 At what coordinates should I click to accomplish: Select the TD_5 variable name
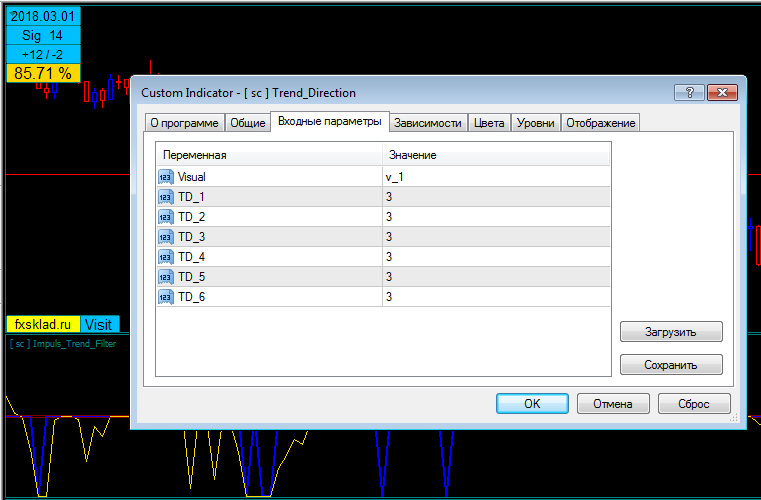191,277
